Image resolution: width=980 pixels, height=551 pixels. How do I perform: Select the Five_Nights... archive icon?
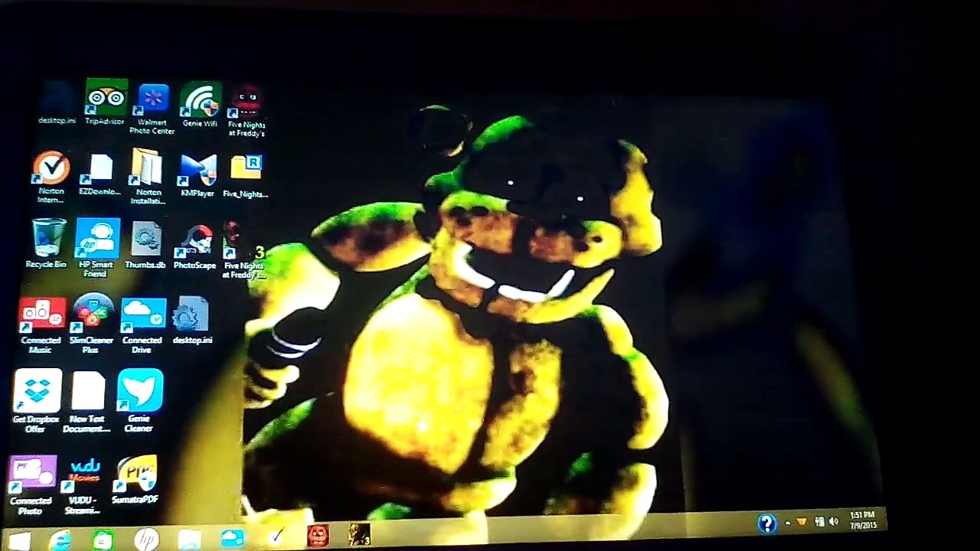tap(246, 176)
